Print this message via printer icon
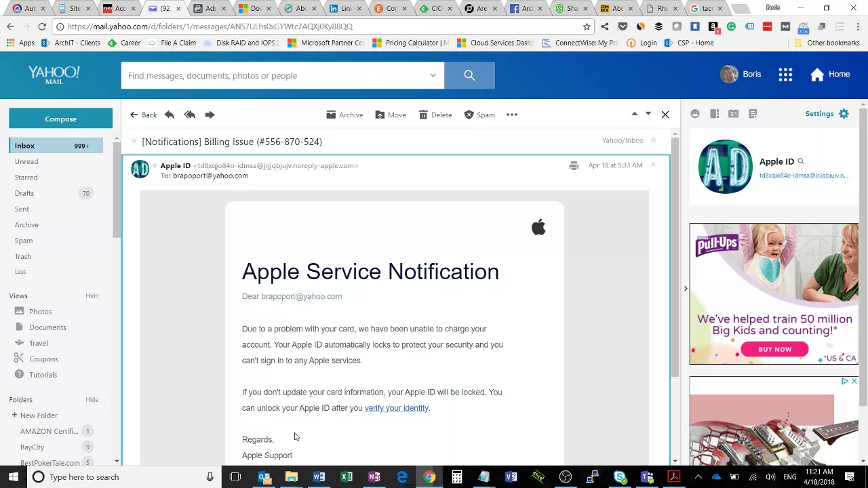Image resolution: width=868 pixels, height=488 pixels. [574, 165]
